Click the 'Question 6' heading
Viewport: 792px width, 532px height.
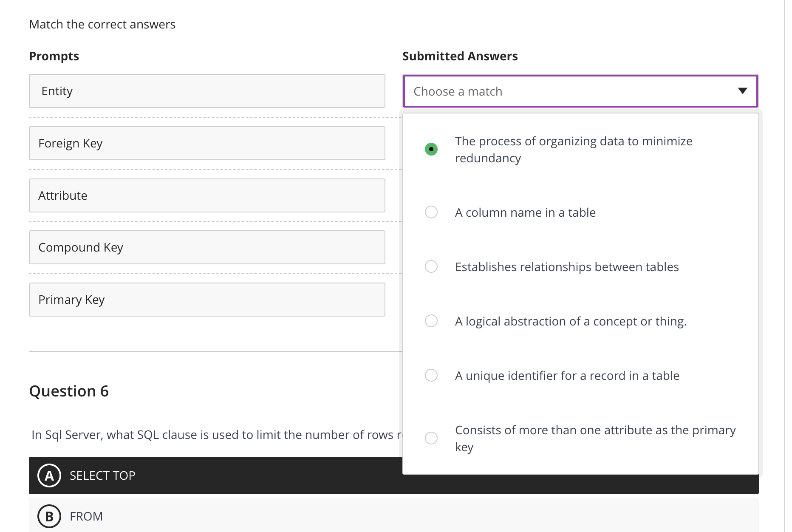[x=69, y=391]
